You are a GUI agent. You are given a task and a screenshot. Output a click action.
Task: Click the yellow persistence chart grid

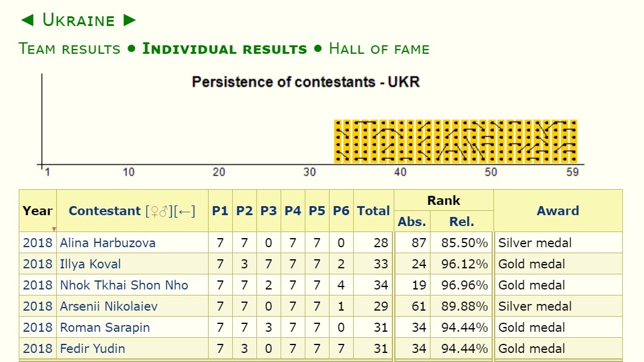point(455,141)
